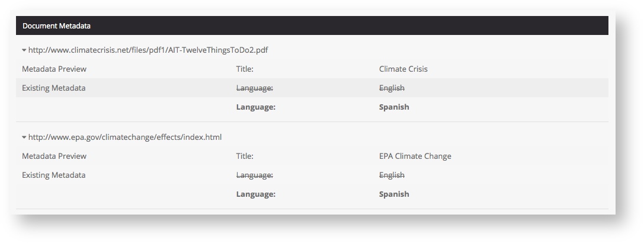This screenshot has width=644, height=243.
Task: Click bold Language label in epa.gov section
Action: tap(256, 194)
